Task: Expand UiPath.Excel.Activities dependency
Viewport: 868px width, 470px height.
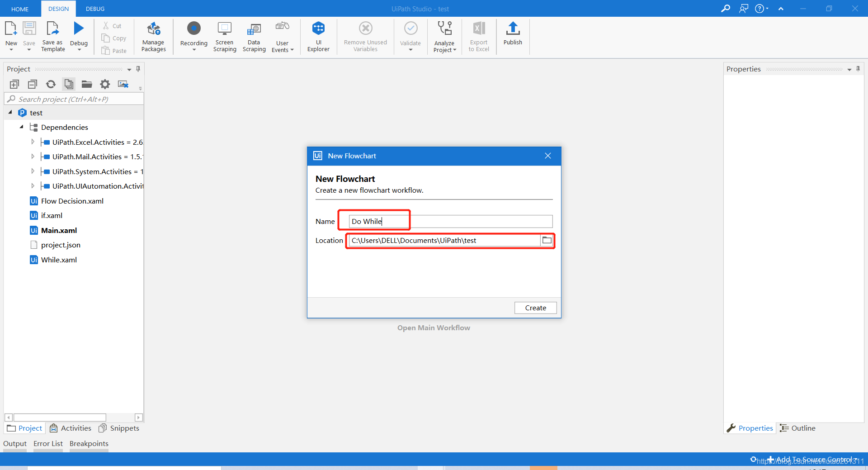Action: point(33,142)
